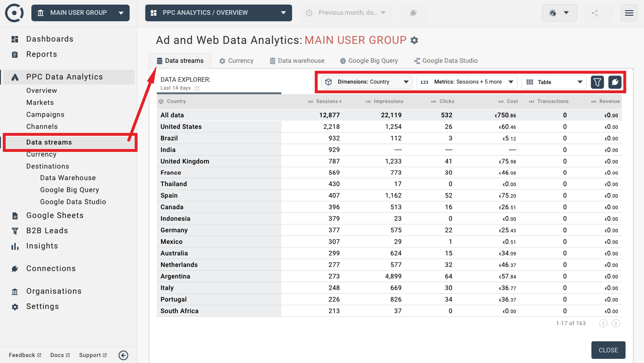Click the PPC Data Analytics icon
644x363 pixels.
click(x=15, y=77)
